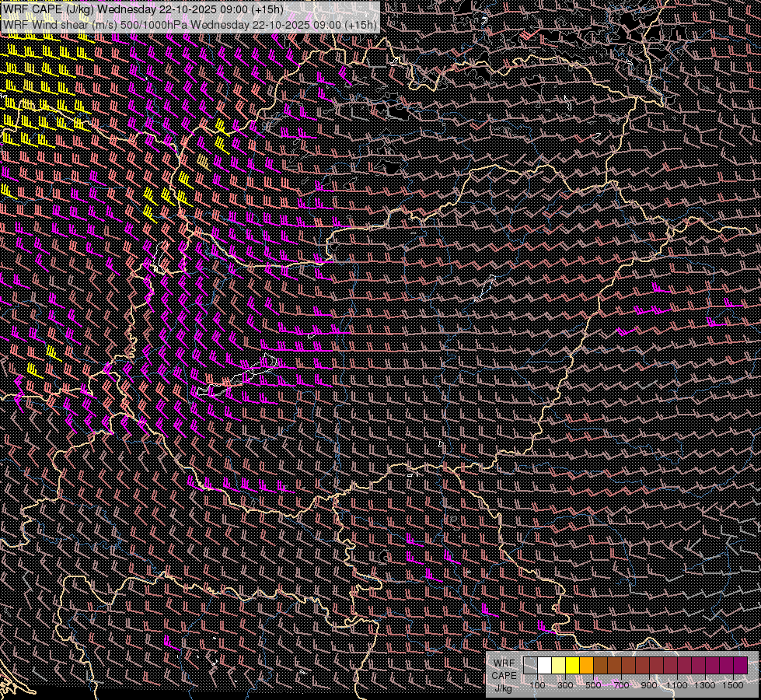Select the 1100 value in legend
Image resolution: width=761 pixels, height=700 pixels.
tap(677, 685)
